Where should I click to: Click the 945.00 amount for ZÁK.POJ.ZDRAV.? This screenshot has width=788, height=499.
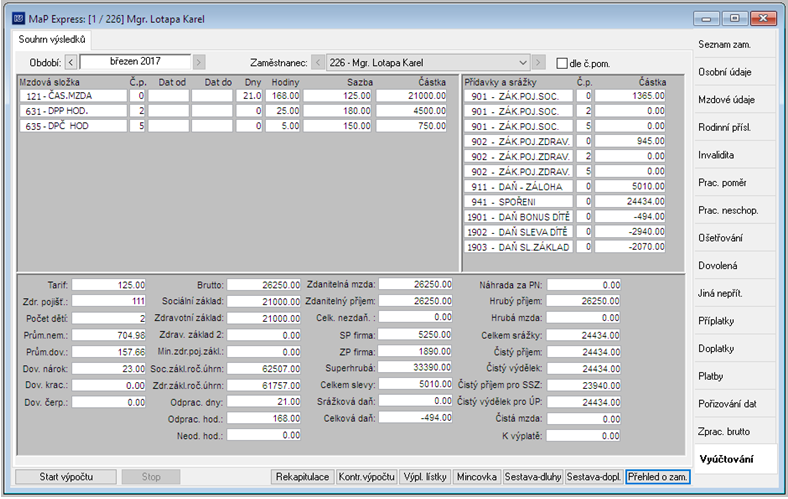tap(630, 141)
